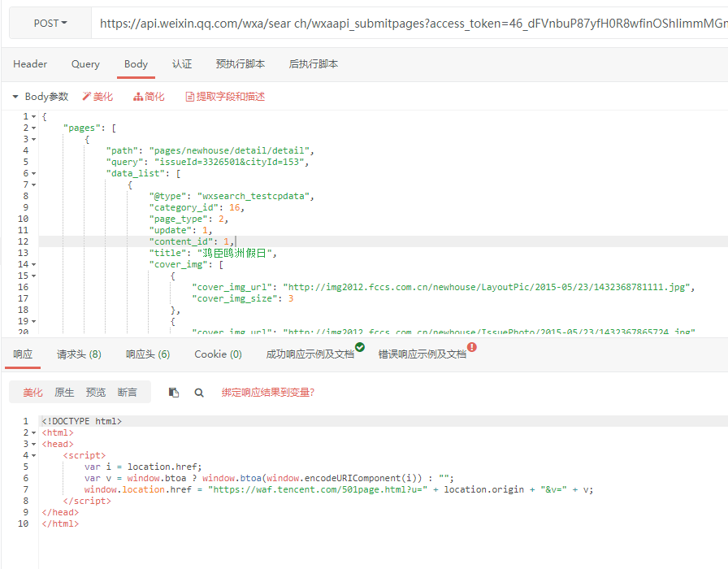
Task: Click the red exclamation badge icon
Action: (x=472, y=347)
